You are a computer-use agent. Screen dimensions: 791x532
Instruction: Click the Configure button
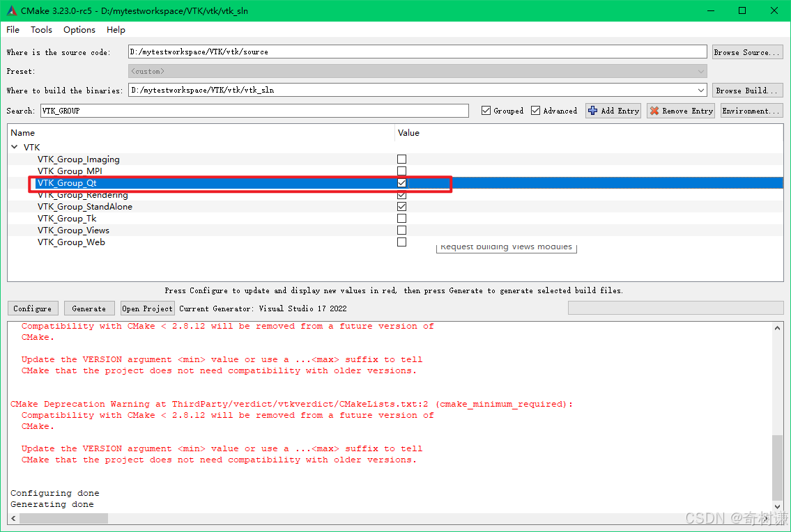point(33,308)
